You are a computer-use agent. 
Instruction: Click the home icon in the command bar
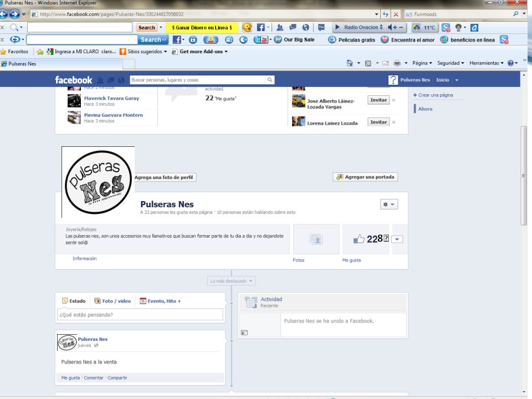(350, 63)
